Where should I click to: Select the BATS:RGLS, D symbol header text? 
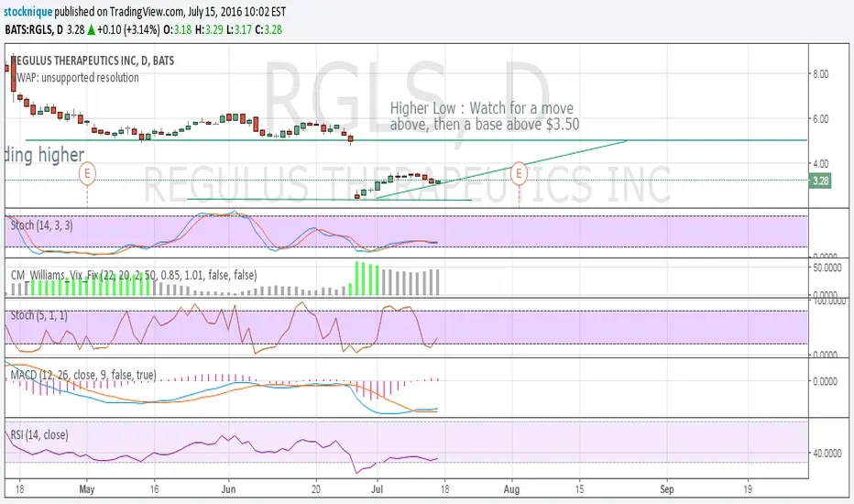tap(34, 30)
